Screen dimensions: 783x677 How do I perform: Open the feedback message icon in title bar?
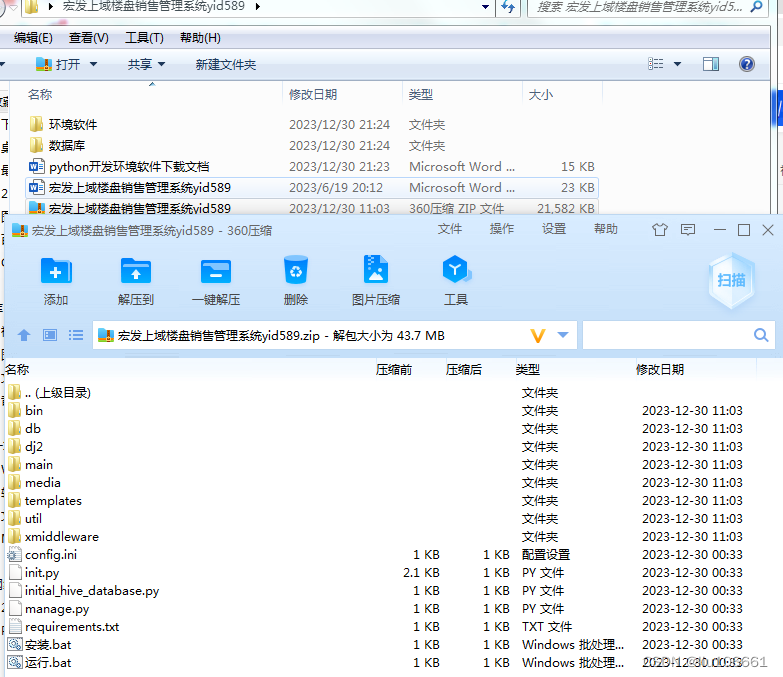pyautogui.click(x=688, y=230)
